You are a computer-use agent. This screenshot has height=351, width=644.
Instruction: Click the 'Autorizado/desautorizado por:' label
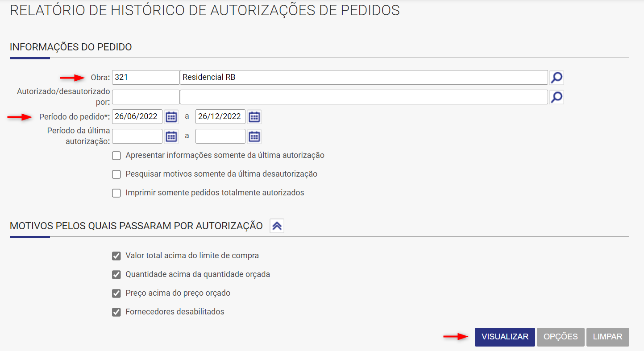point(63,97)
